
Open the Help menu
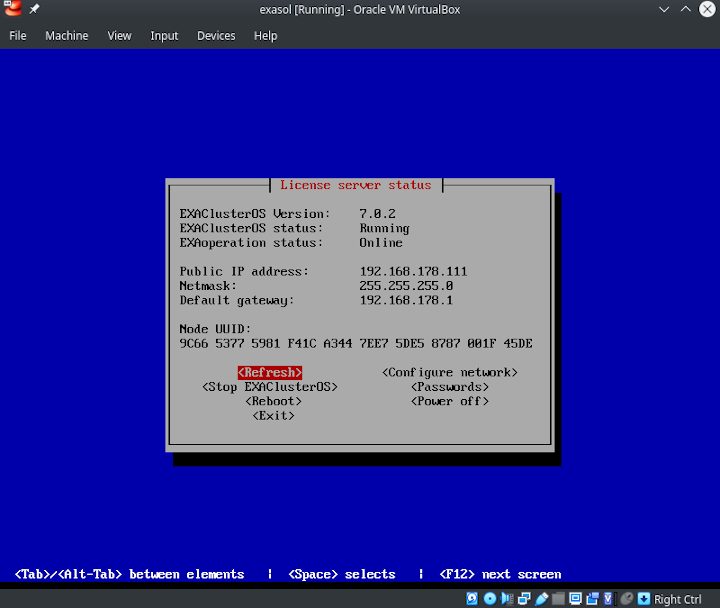[x=265, y=36]
